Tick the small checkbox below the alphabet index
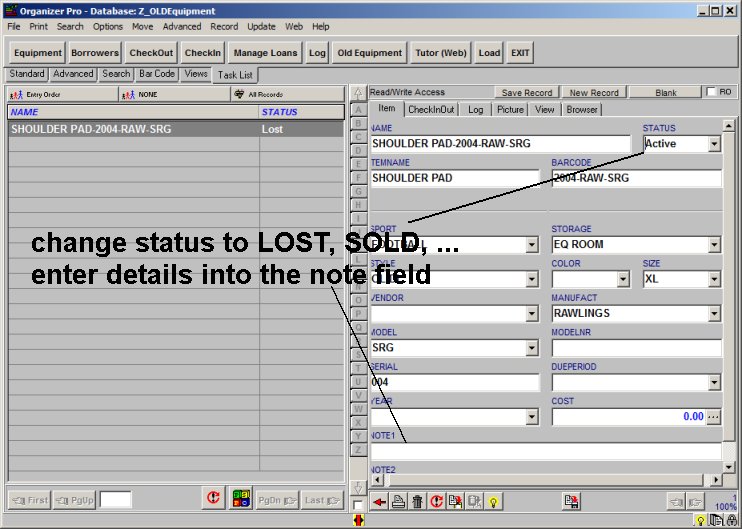Image resolution: width=742 pixels, height=529 pixels. 358,505
